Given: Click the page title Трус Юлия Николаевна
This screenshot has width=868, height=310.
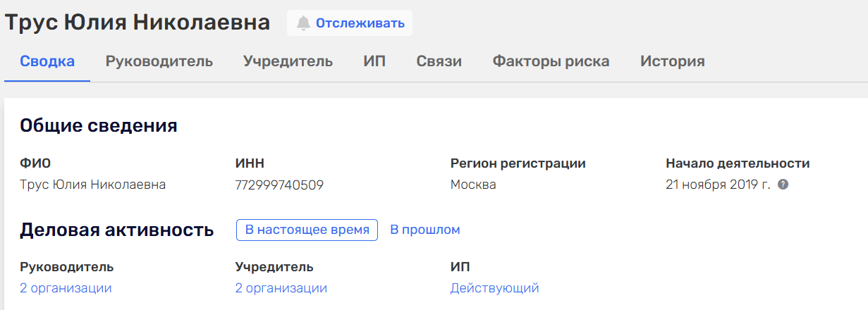Looking at the screenshot, I should pyautogui.click(x=137, y=23).
